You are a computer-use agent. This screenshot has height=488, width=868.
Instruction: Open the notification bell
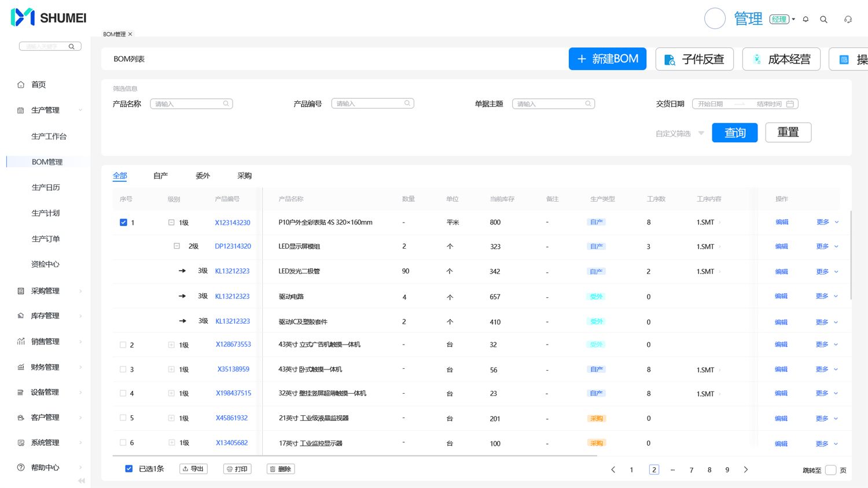pyautogui.click(x=806, y=19)
